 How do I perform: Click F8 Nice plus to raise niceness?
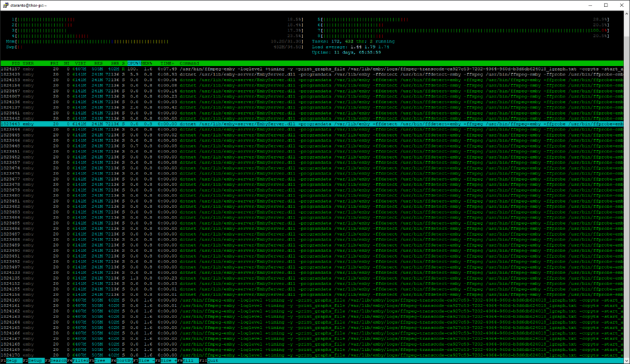tap(166, 361)
